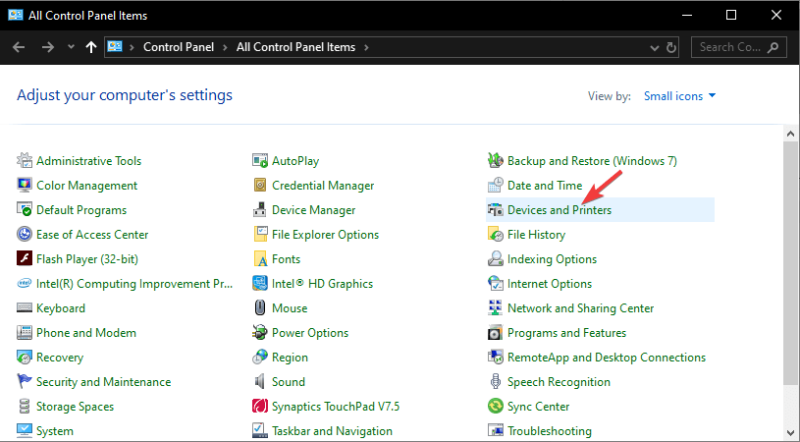The image size is (800, 442).
Task: Select All Control Panel Items breadcrumb
Action: pos(296,47)
